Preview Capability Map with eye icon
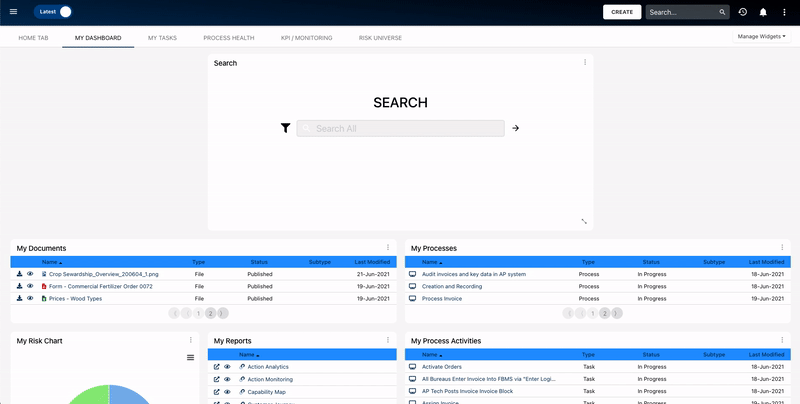This screenshot has width=800, height=404. pos(227,392)
